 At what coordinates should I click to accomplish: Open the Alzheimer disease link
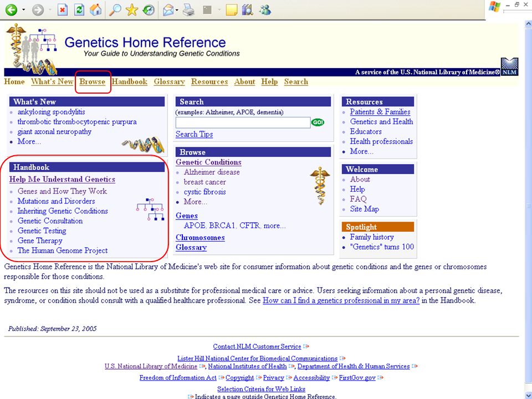pos(212,172)
